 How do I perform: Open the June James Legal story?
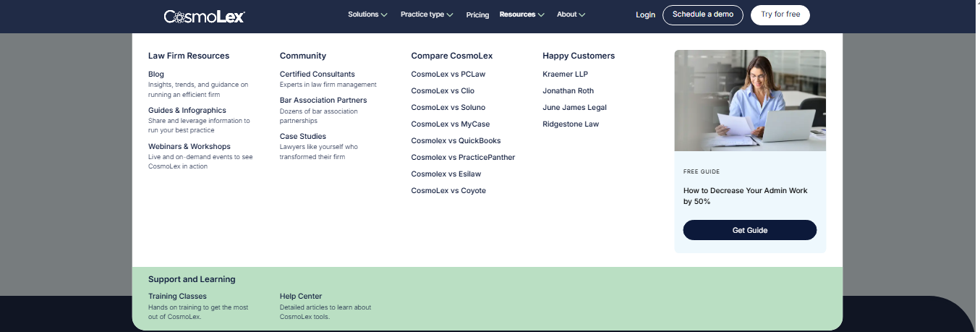575,107
